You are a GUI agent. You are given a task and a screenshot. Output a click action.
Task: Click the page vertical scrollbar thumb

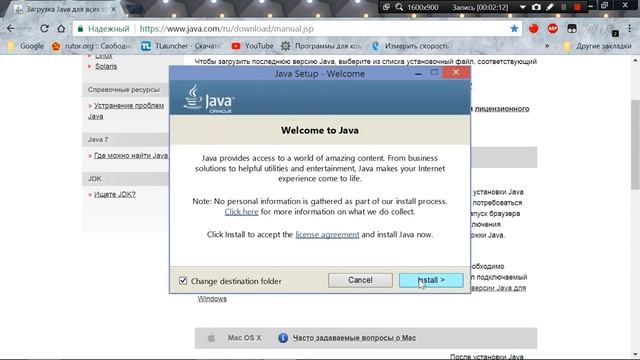pos(635,144)
